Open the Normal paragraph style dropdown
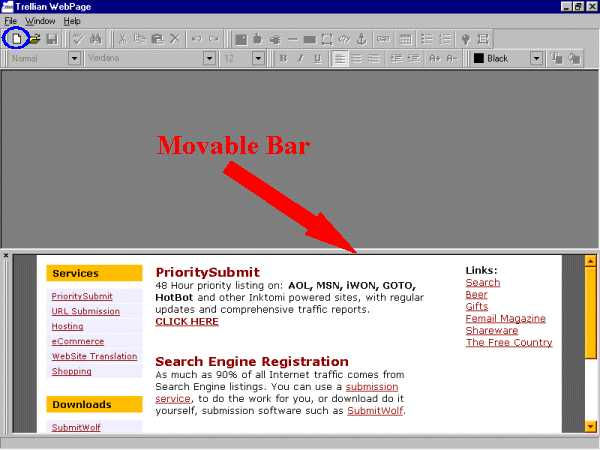This screenshot has height=450, width=600. [x=75, y=59]
